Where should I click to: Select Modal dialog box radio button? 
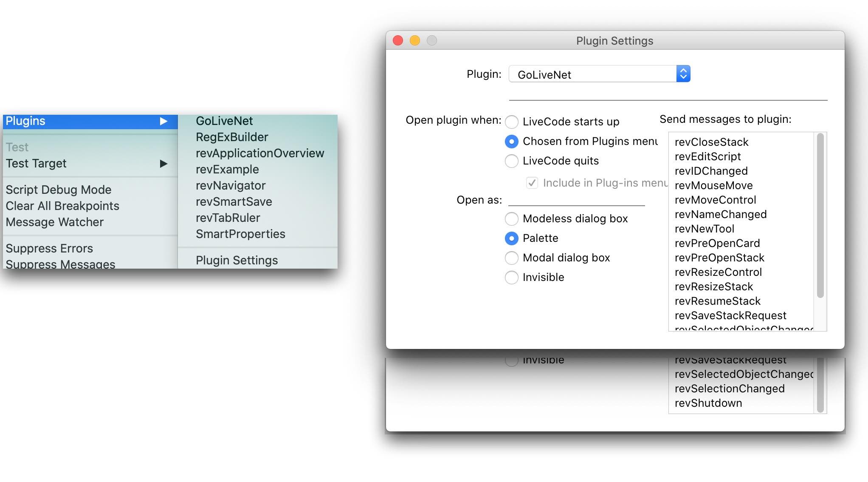(511, 258)
